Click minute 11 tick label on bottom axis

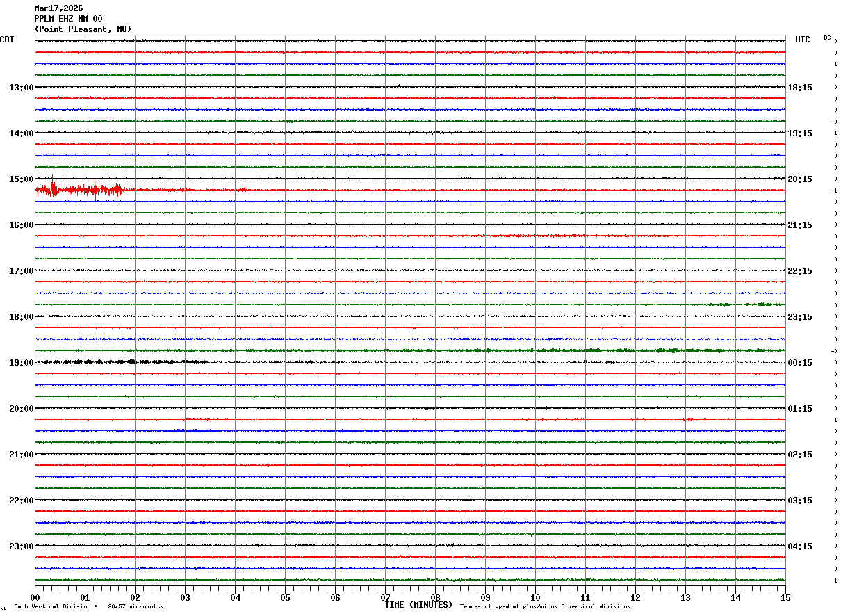click(585, 597)
